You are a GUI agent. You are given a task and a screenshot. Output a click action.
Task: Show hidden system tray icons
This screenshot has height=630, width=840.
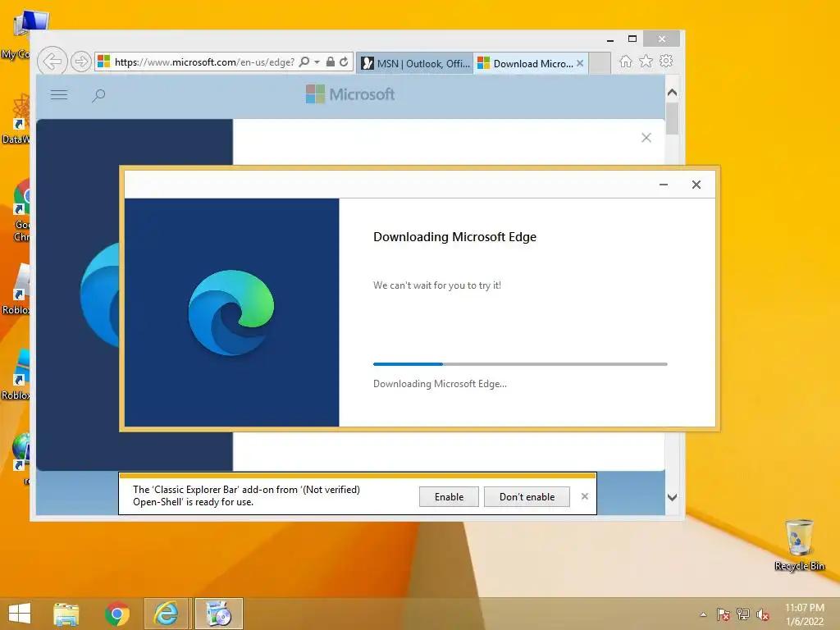pyautogui.click(x=704, y=614)
